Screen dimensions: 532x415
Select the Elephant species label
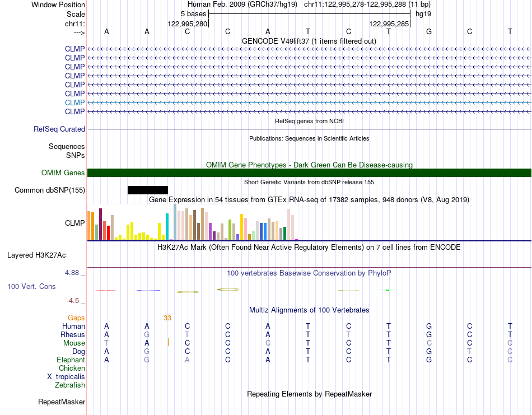(71, 360)
